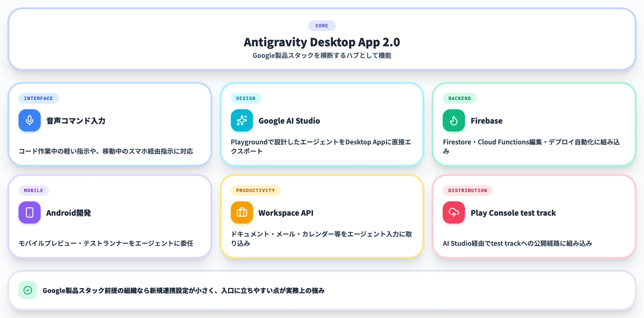Viewport: 644px width, 318px height.
Task: Click the description starting AI Studio経由でtest track
Action: [x=517, y=243]
